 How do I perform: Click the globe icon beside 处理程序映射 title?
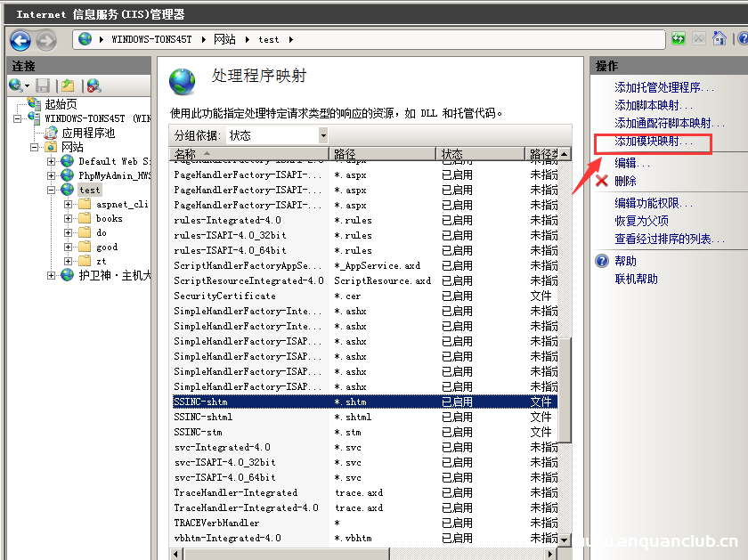click(183, 80)
